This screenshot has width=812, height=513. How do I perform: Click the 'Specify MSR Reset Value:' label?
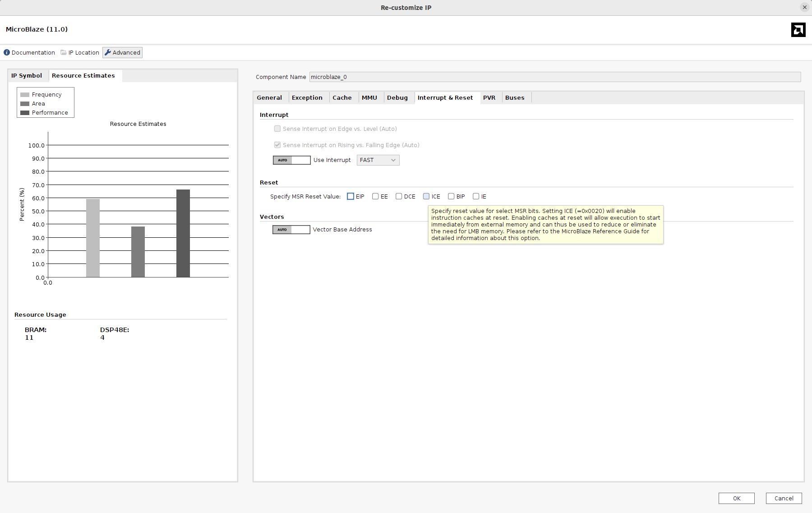coord(305,197)
